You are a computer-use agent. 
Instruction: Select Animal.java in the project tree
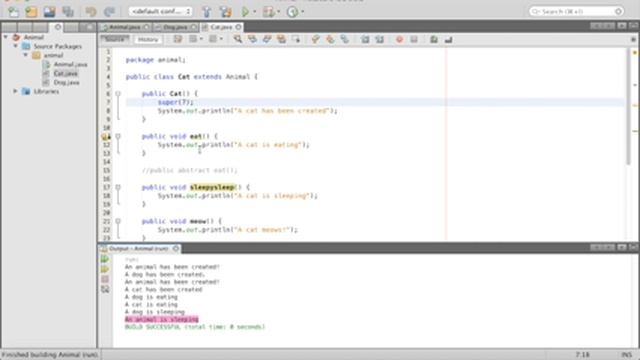click(x=70, y=64)
